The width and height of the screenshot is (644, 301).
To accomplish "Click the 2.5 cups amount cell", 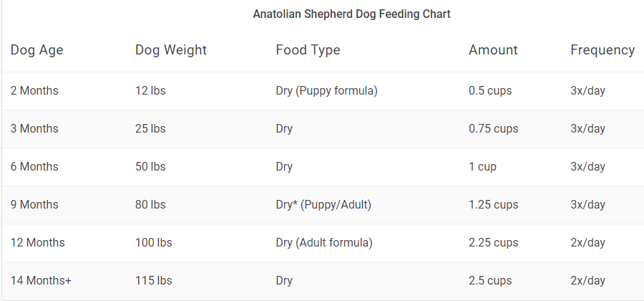I will pos(490,281).
